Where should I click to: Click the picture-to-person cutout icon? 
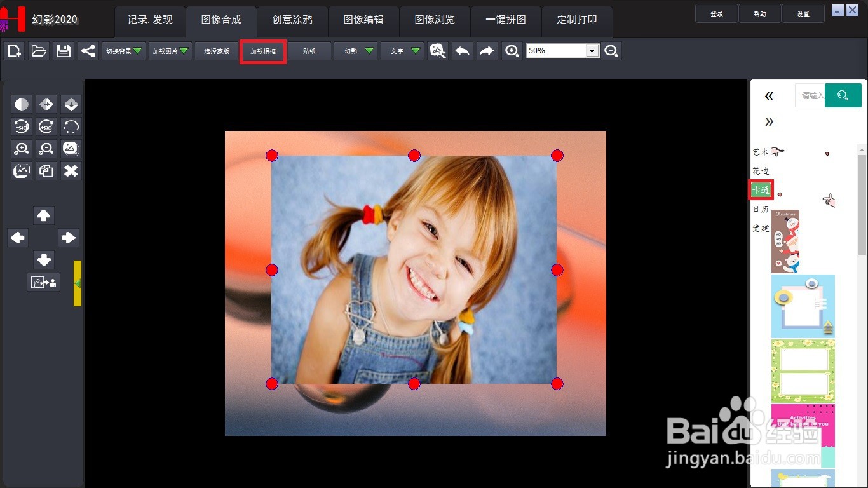pos(44,282)
